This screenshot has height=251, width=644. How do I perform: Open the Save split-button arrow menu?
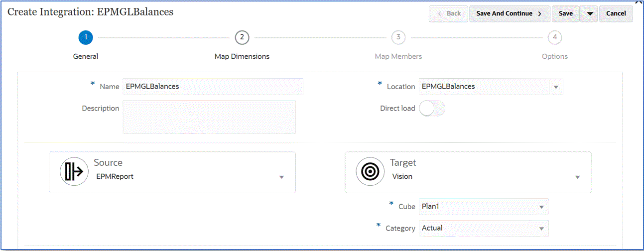[x=589, y=14]
